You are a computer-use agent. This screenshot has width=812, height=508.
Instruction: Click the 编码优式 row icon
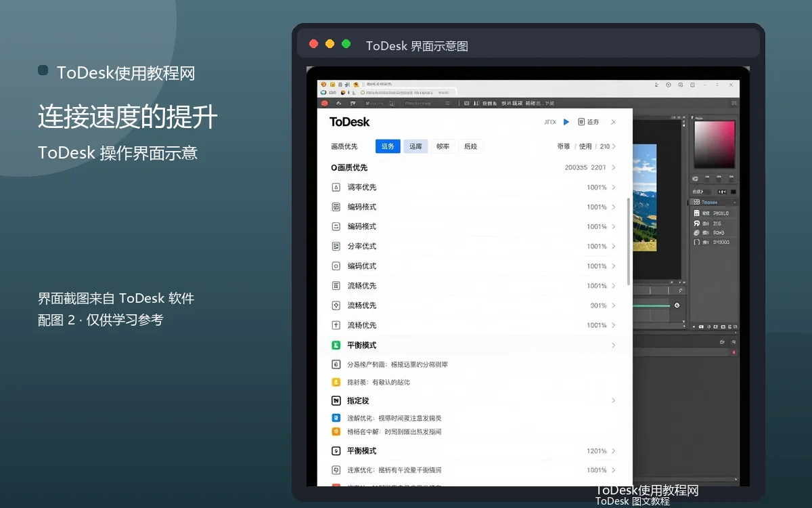click(336, 266)
